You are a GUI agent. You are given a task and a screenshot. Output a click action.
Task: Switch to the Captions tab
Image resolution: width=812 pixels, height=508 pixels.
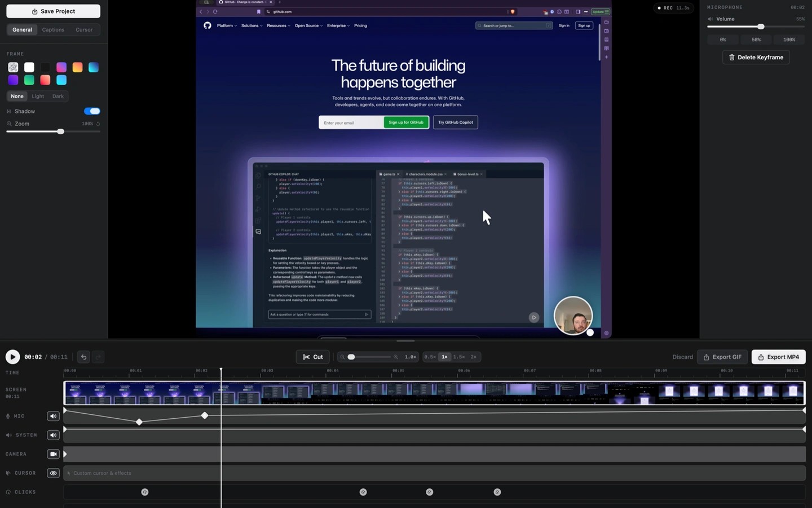click(53, 29)
